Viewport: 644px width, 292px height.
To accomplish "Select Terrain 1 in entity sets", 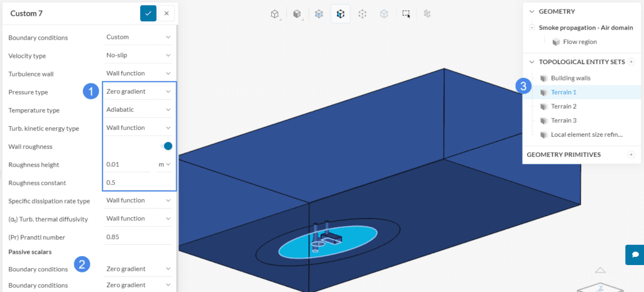I will pos(563,92).
